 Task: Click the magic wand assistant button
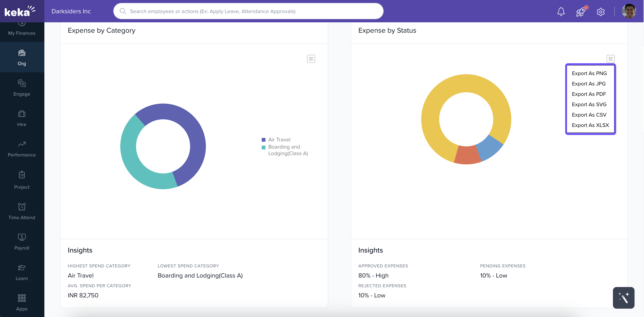[x=623, y=297]
